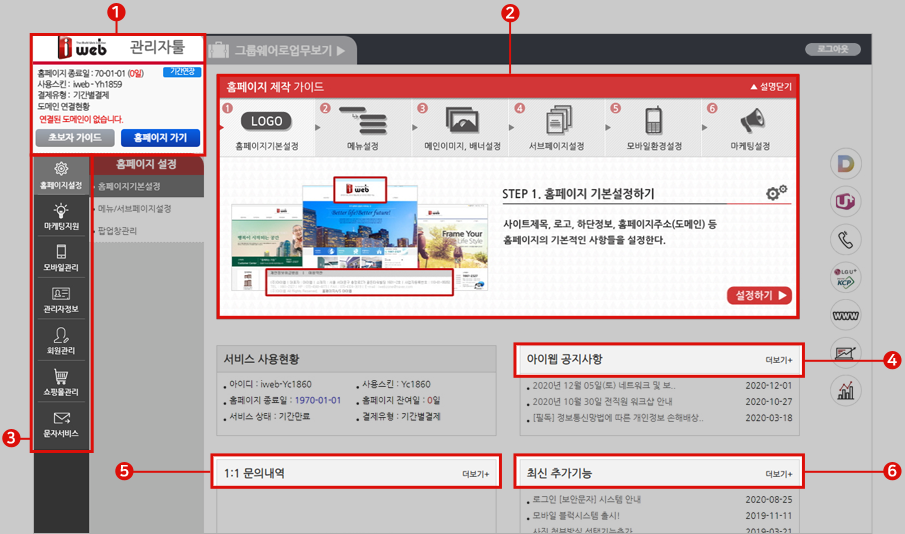The image size is (905, 534).
Task: Click the WWW domain round icon
Action: (846, 315)
